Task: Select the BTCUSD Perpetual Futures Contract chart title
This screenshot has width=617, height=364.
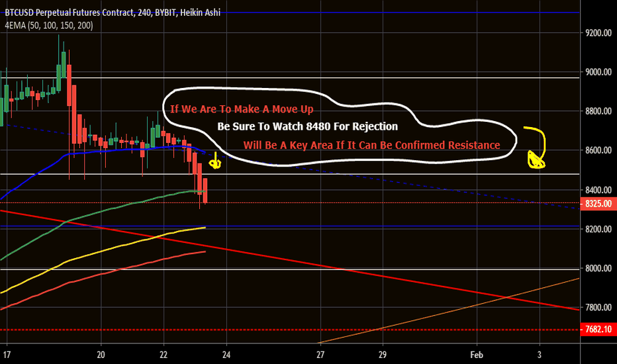Action: (x=113, y=13)
